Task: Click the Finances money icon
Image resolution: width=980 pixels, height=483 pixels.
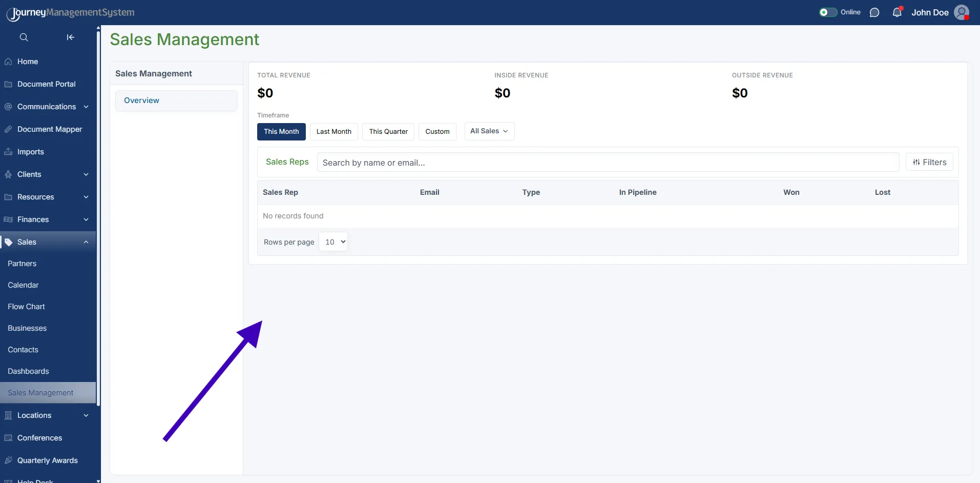Action: coord(8,219)
